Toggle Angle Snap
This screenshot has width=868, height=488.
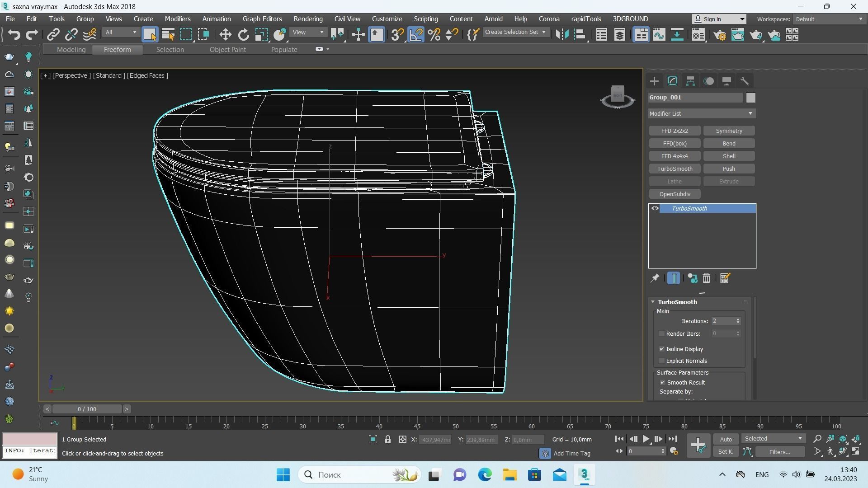tap(416, 35)
